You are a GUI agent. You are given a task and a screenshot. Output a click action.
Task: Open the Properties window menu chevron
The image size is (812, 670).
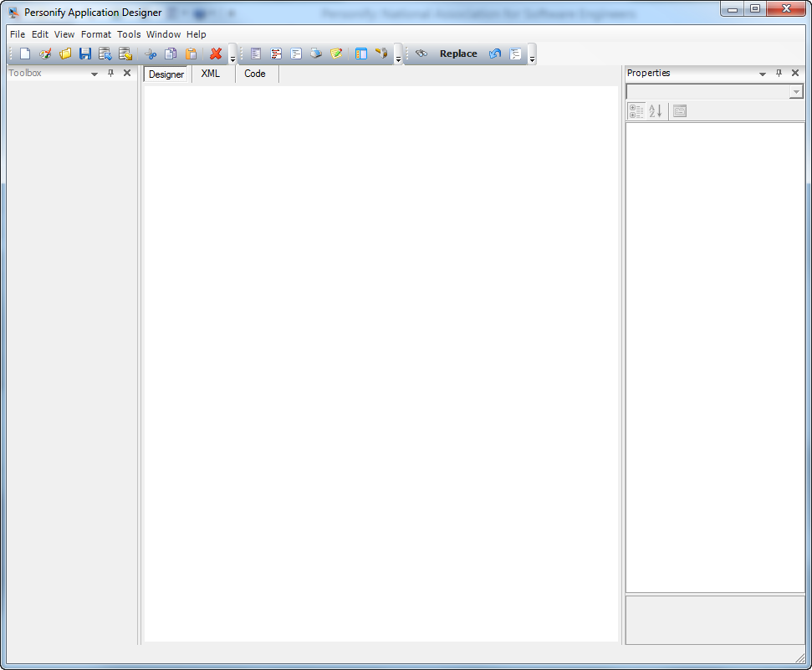762,73
